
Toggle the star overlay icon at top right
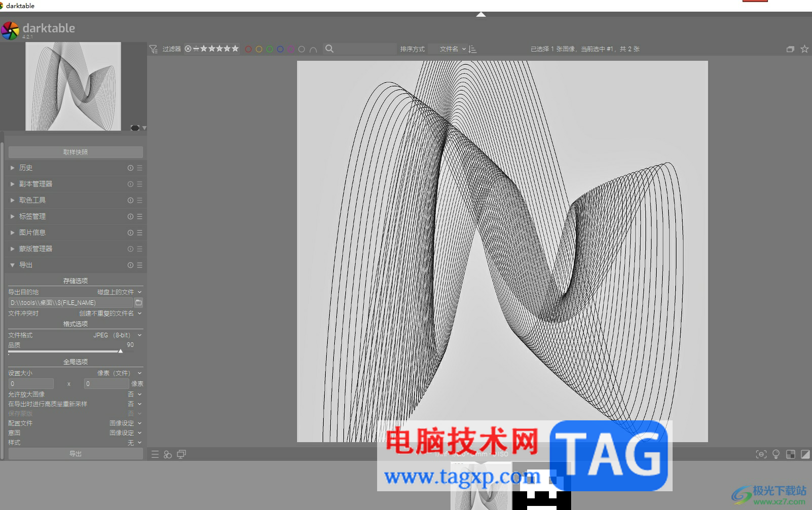click(x=804, y=49)
